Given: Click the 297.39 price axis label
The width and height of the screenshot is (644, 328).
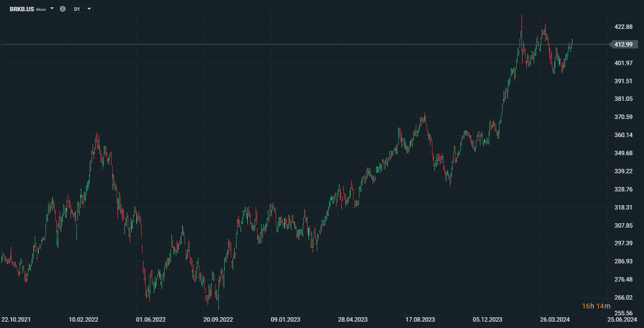Looking at the screenshot, I should (622, 243).
